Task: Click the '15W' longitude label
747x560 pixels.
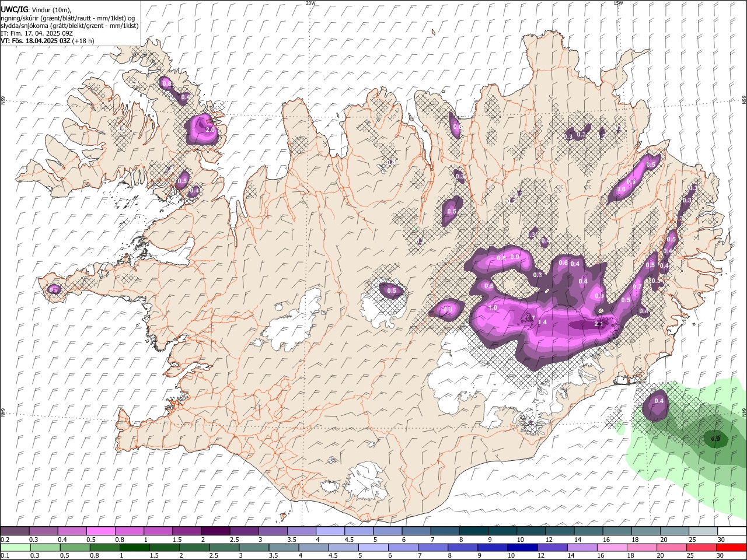Action: (x=618, y=3)
